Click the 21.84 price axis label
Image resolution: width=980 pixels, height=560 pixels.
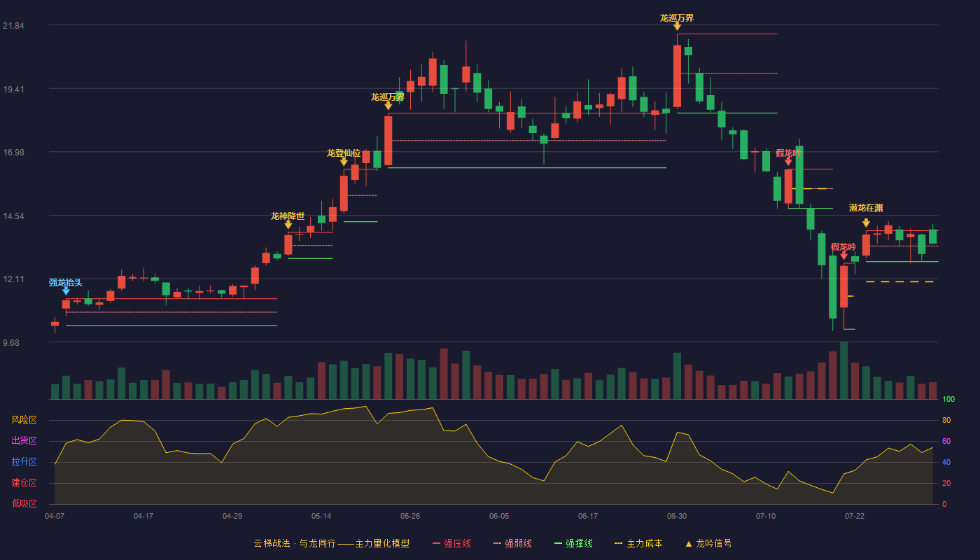point(13,26)
